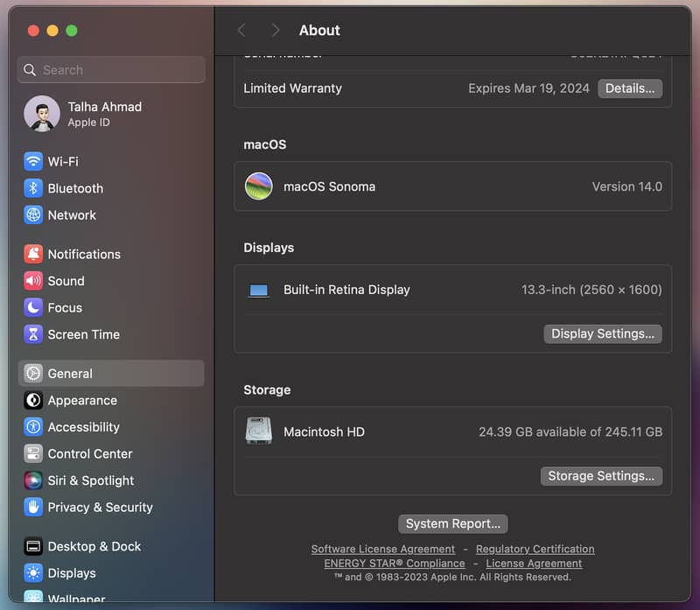Click the Siri & Spotlight icon
This screenshot has height=610, width=700.
[33, 480]
